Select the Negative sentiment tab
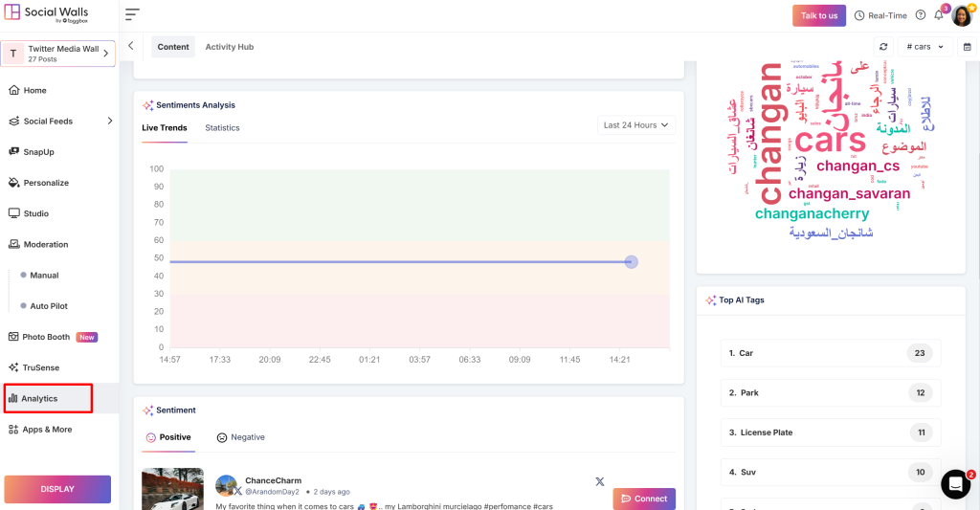Viewport: 980px width, 510px height. point(240,437)
